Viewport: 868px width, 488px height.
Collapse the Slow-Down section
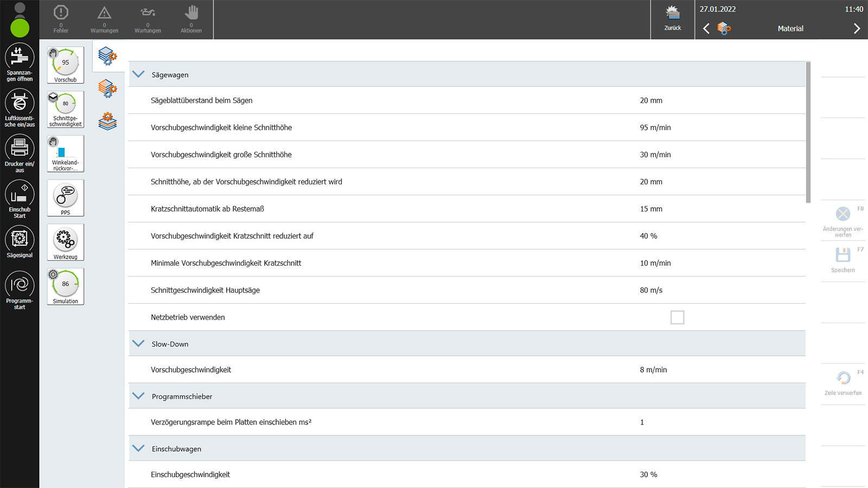(139, 344)
